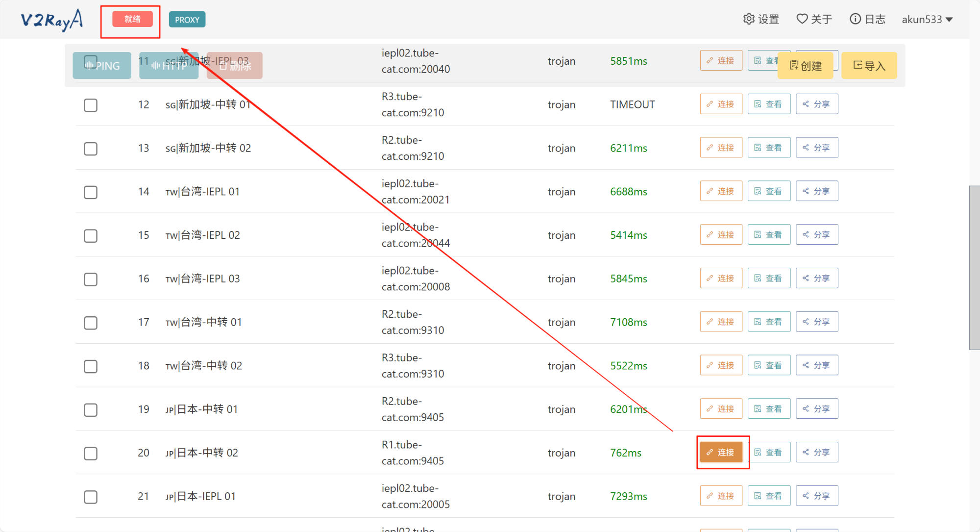Share the JP Japan-IEPL 01 server
Screen dimensions: 980x532
coord(816,496)
